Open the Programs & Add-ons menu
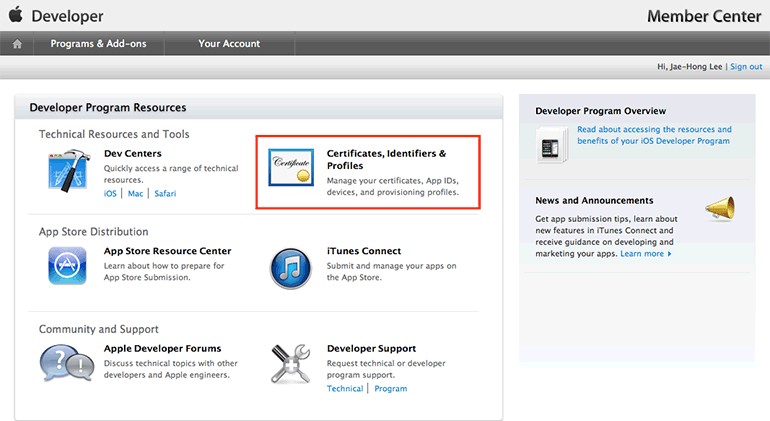 point(98,44)
